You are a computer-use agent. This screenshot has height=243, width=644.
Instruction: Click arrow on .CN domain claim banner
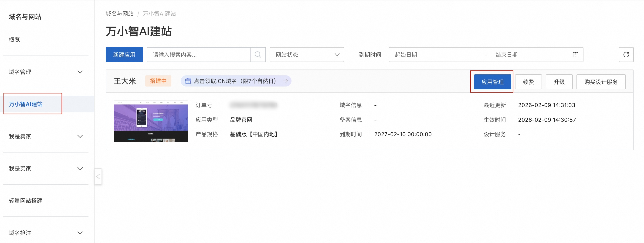click(x=285, y=81)
